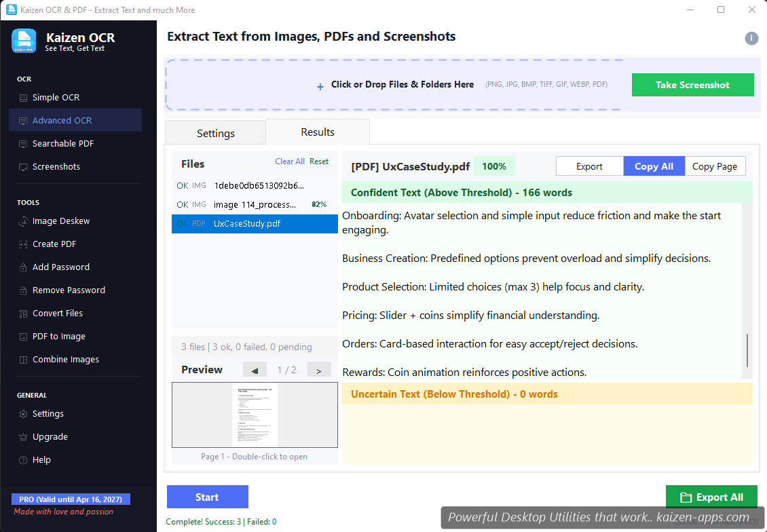Image resolution: width=767 pixels, height=532 pixels.
Task: Select the UxCaseStudy.pdf file entry
Action: pyautogui.click(x=255, y=223)
